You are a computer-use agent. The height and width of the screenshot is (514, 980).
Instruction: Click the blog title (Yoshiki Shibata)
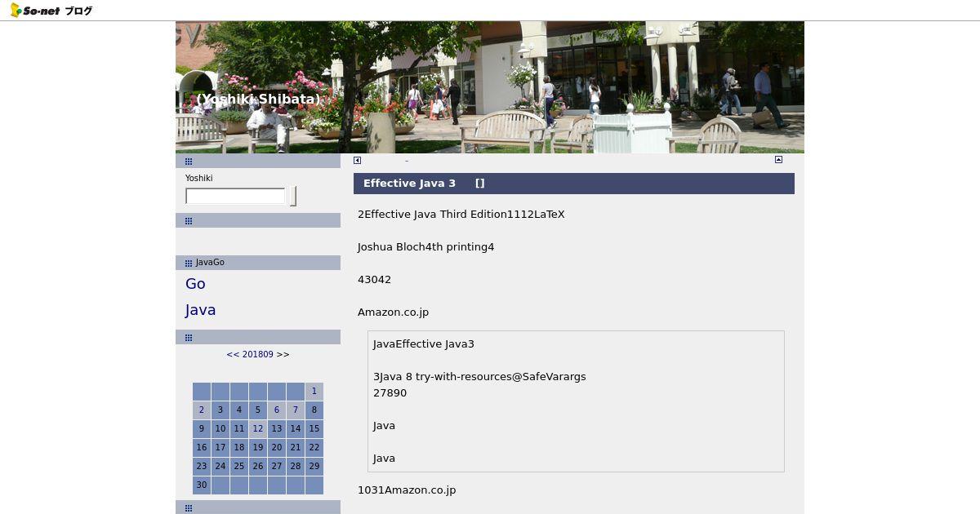(258, 100)
